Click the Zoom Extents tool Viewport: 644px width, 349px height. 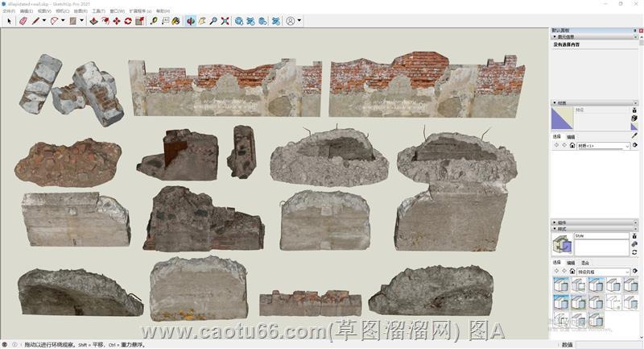coord(225,21)
